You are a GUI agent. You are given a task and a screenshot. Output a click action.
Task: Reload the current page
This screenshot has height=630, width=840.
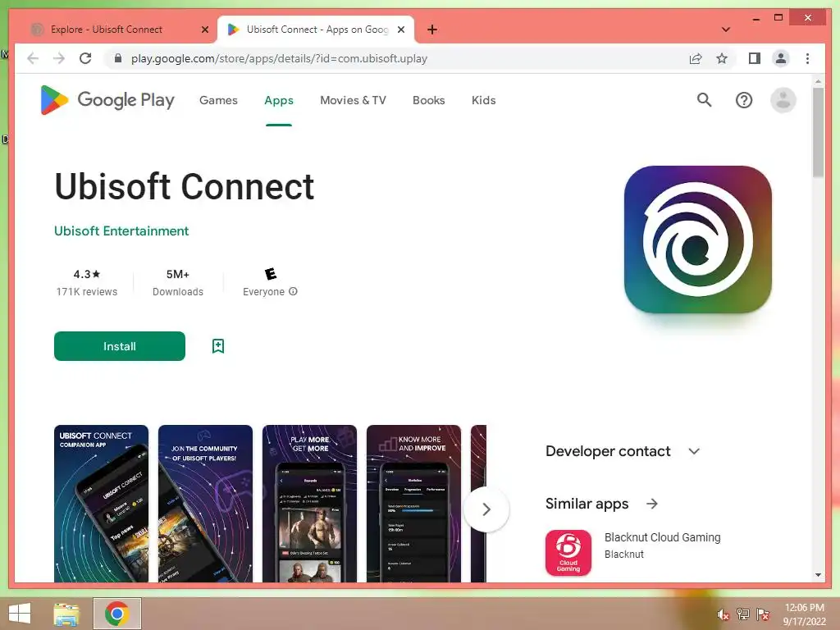pos(85,58)
